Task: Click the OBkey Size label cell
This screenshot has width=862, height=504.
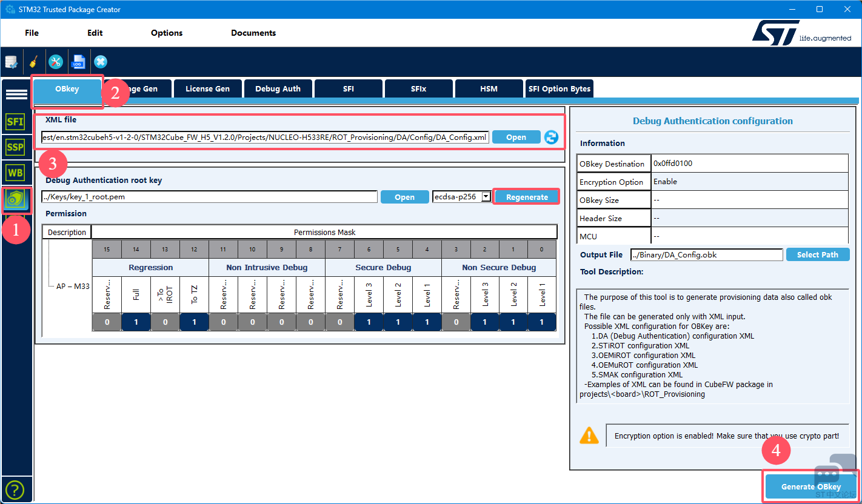Action: (x=613, y=200)
